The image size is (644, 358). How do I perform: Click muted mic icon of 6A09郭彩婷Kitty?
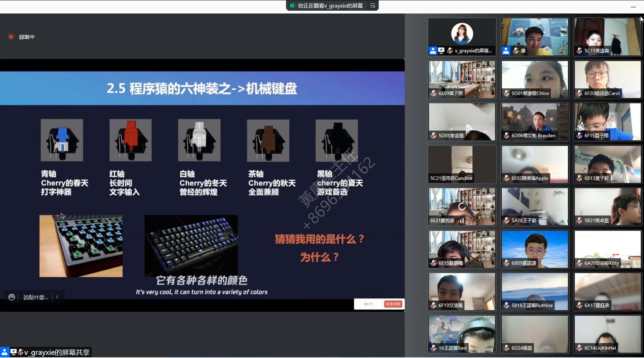[579, 263]
